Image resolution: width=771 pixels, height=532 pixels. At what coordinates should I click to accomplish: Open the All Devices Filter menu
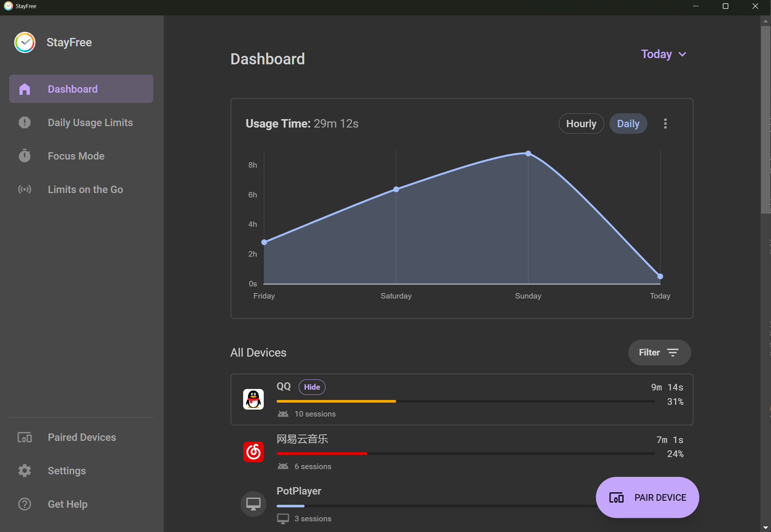pyautogui.click(x=659, y=353)
